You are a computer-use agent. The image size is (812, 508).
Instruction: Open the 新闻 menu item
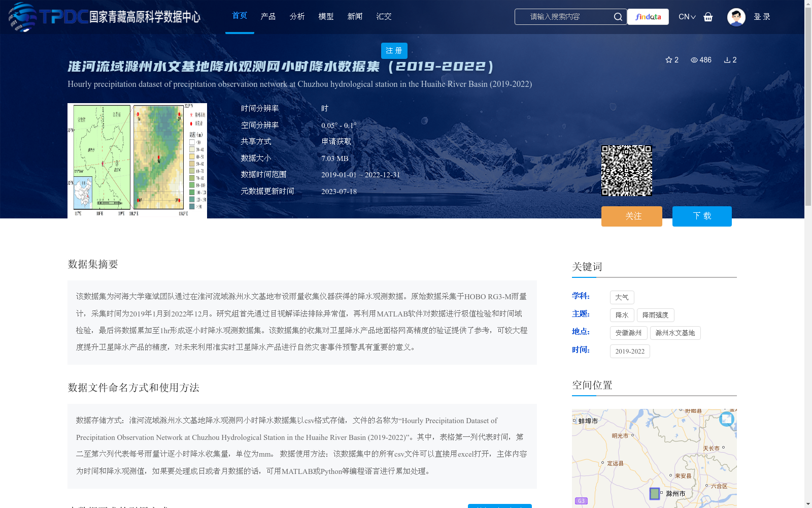(x=355, y=17)
